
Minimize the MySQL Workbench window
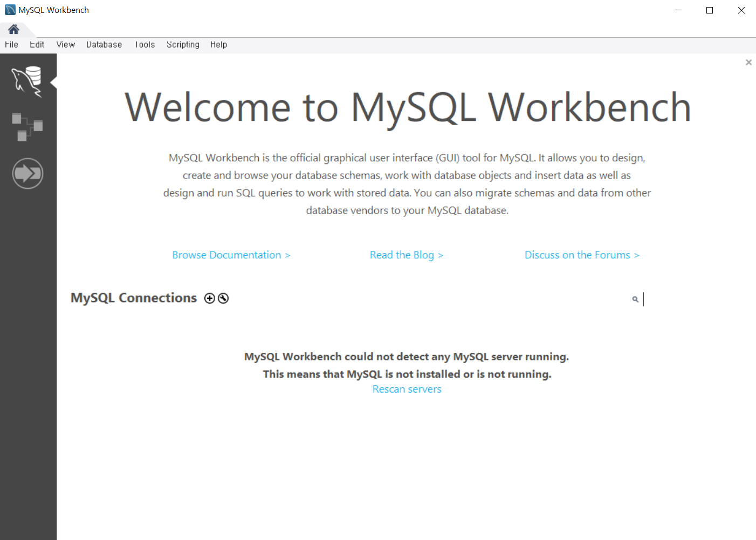[x=678, y=10]
